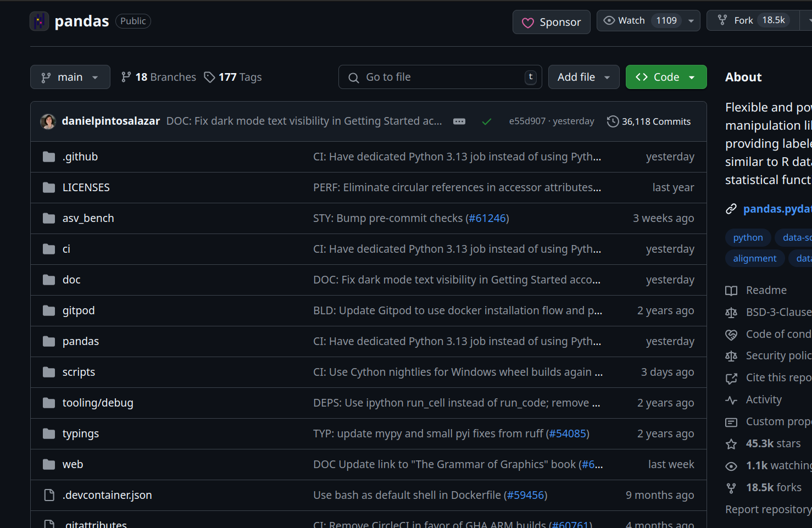Open the tooling/debug folder
The width and height of the screenshot is (812, 528).
(98, 403)
